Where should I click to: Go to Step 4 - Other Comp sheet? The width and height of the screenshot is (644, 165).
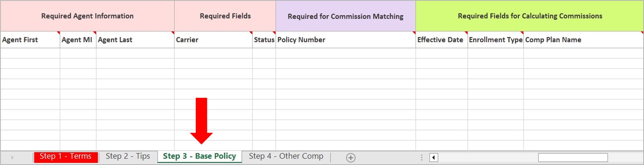286,157
